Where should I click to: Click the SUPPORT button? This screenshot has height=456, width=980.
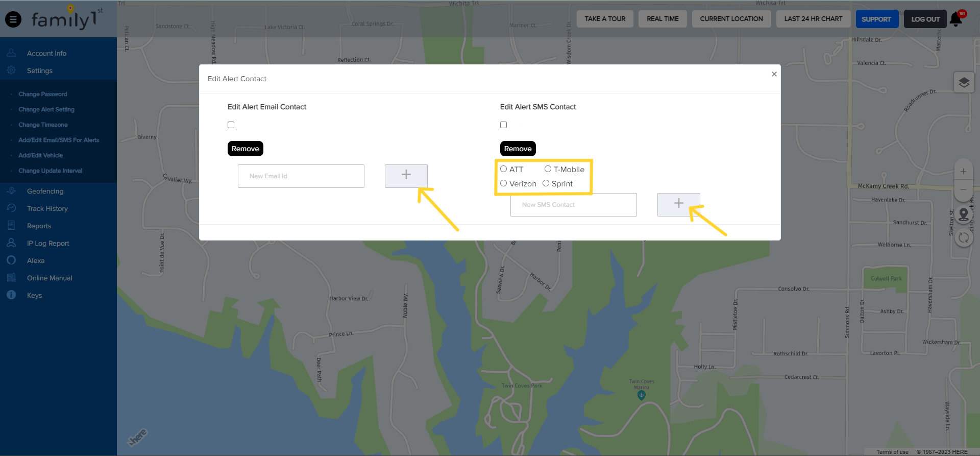pyautogui.click(x=876, y=19)
